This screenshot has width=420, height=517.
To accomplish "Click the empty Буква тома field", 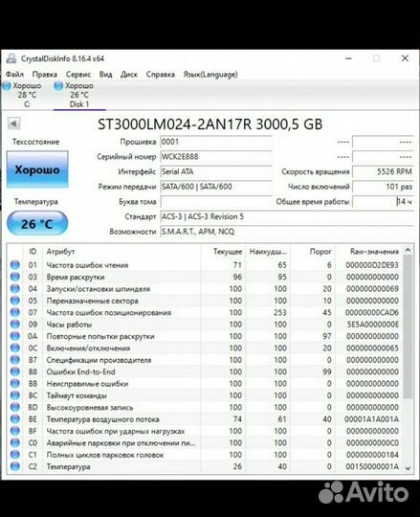I will click(x=216, y=201).
